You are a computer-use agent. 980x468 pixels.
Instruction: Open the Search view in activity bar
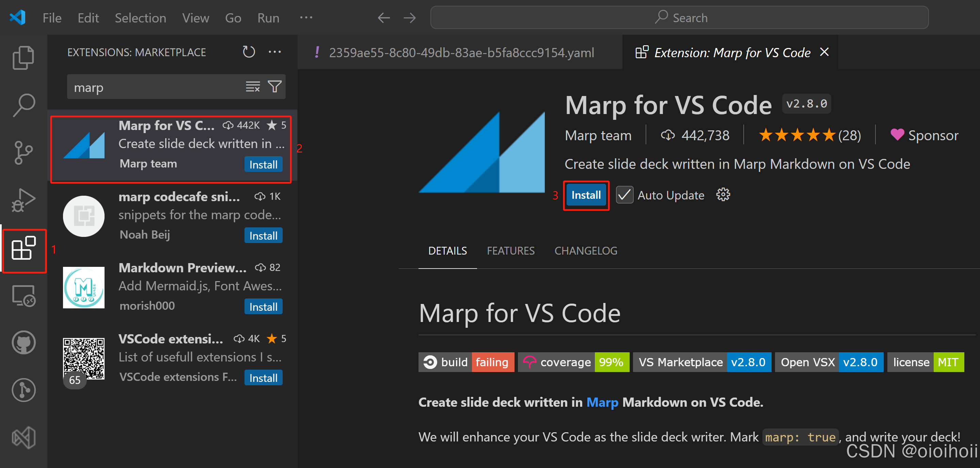(23, 105)
